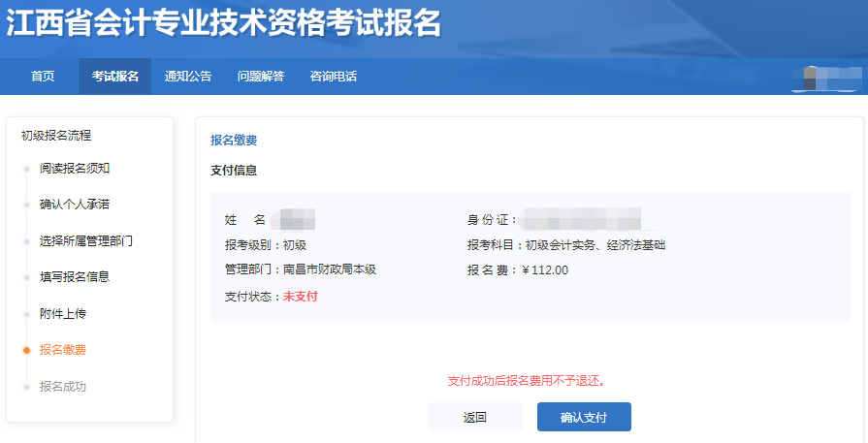Go to the 附件上传 step
This screenshot has width=868, height=443.
[63, 314]
